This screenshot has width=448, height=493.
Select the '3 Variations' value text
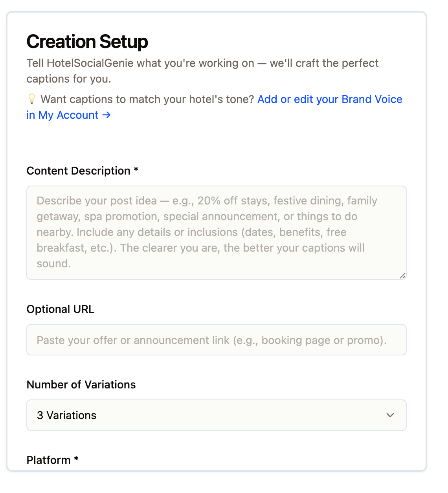(66, 415)
